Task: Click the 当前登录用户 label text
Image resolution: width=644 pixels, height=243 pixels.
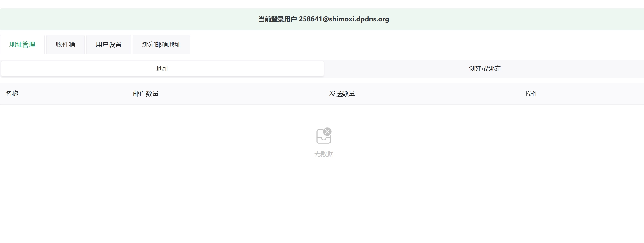Action: tap(277, 19)
